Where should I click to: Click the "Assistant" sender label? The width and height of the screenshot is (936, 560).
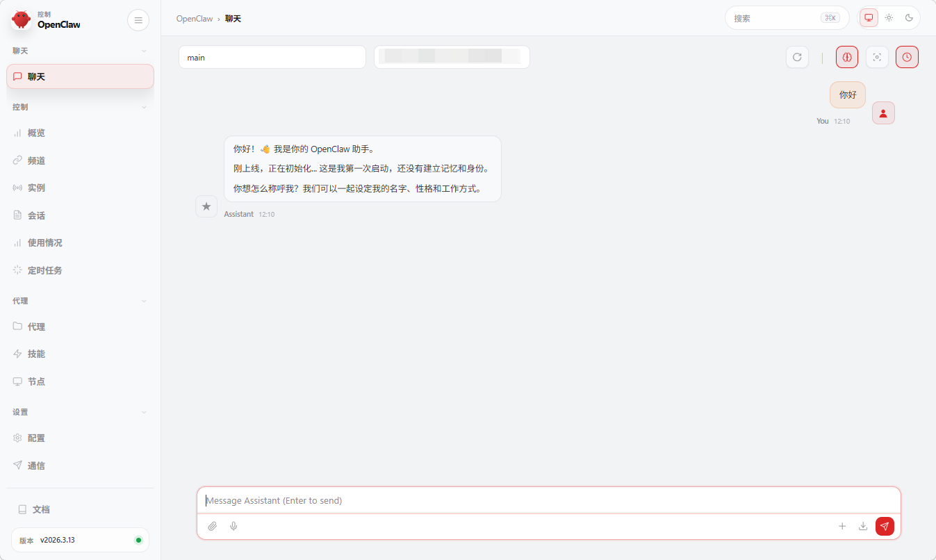point(239,214)
